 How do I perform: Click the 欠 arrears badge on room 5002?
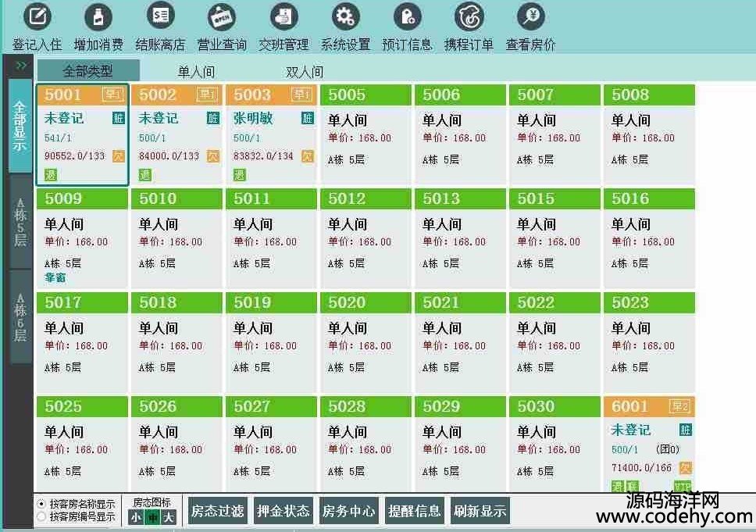click(x=212, y=155)
